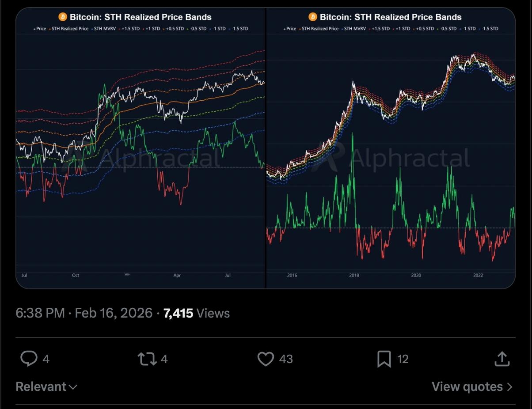Click the 2018 label on the right chart axis

(x=354, y=276)
